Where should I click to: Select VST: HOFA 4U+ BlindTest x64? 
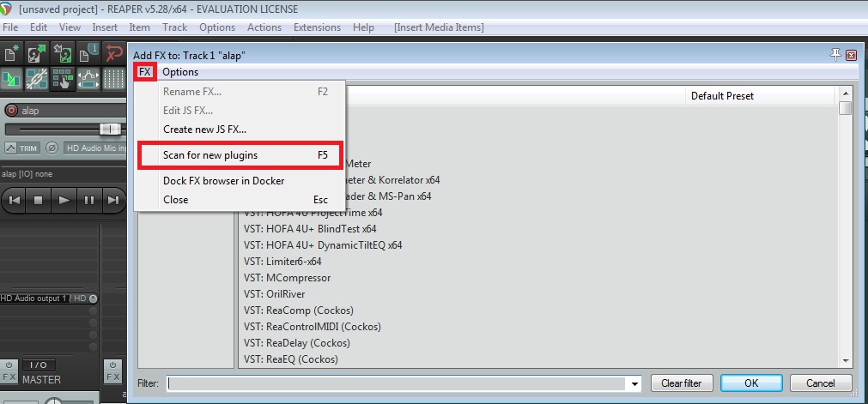310,228
